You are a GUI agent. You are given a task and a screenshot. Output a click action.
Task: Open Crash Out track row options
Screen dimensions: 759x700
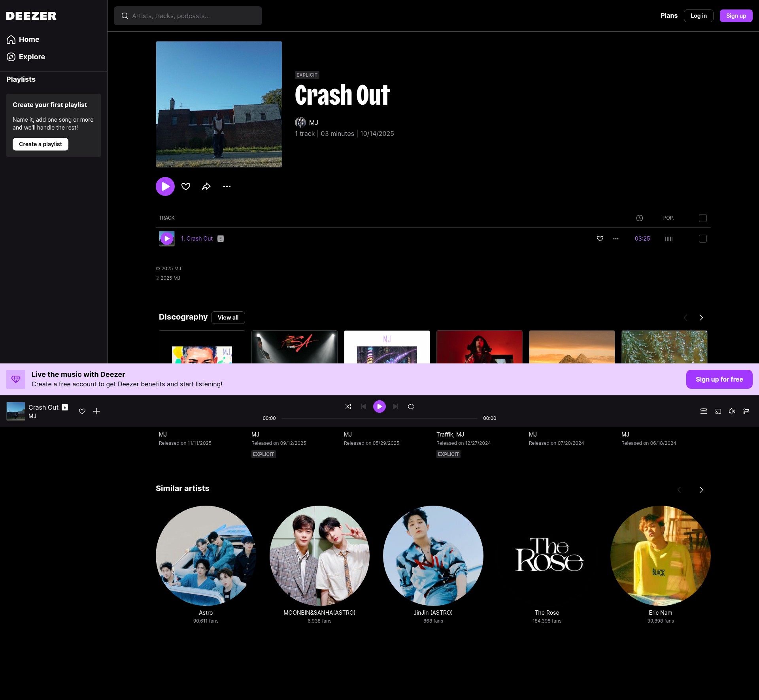point(616,239)
